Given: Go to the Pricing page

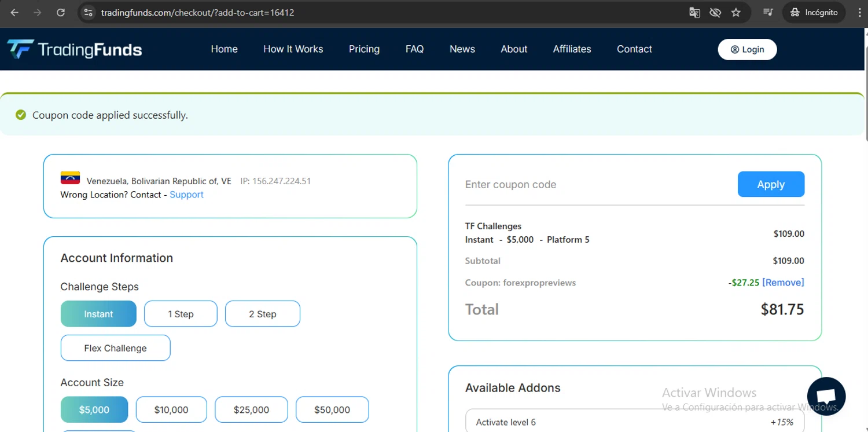Looking at the screenshot, I should 364,49.
